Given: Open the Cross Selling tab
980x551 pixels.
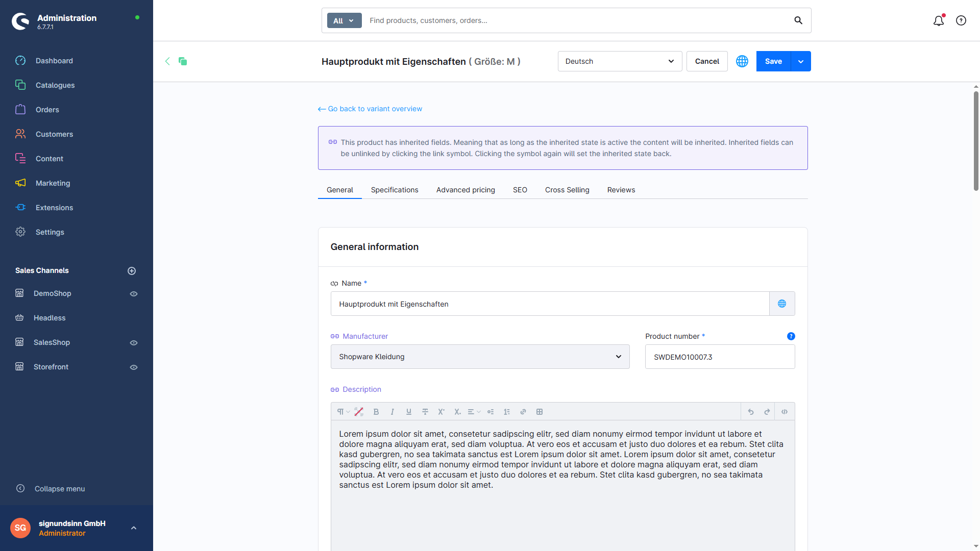Looking at the screenshot, I should (x=567, y=190).
